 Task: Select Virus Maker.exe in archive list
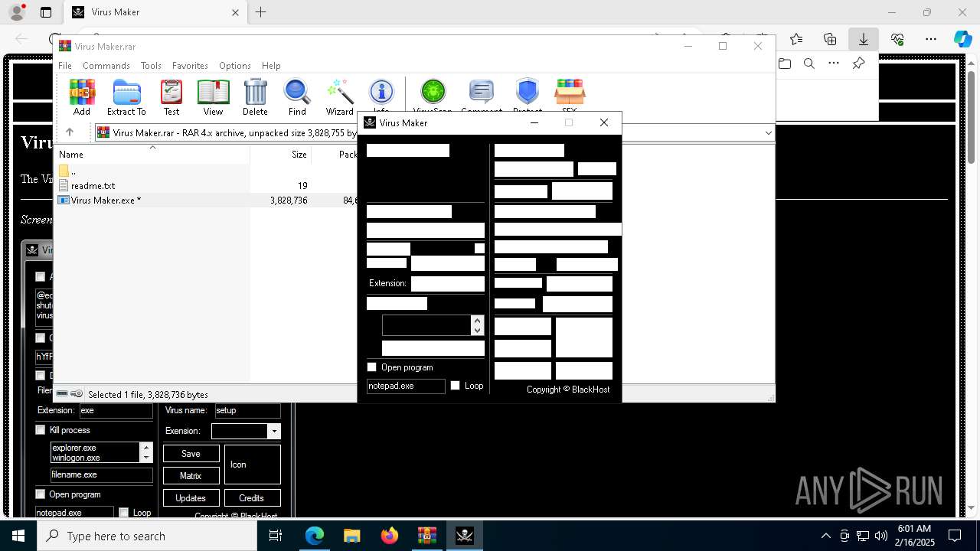[x=106, y=200]
